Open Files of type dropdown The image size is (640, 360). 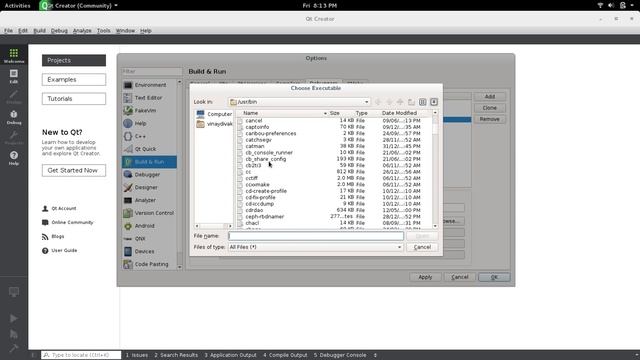pos(316,247)
